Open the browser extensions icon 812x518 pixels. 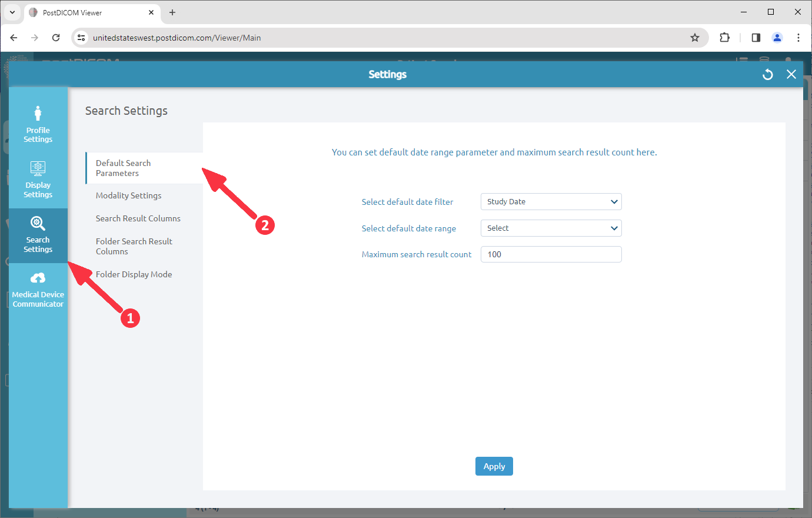724,37
